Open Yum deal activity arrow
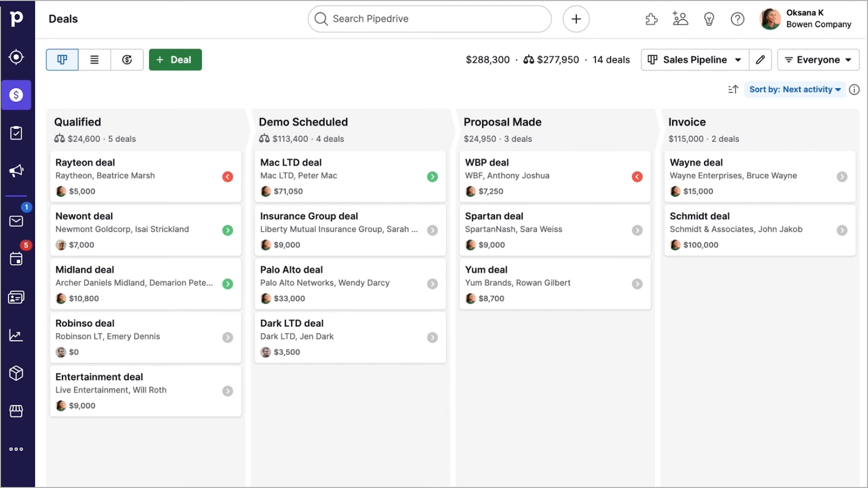Screen dimensions: 868x488 click(x=637, y=284)
